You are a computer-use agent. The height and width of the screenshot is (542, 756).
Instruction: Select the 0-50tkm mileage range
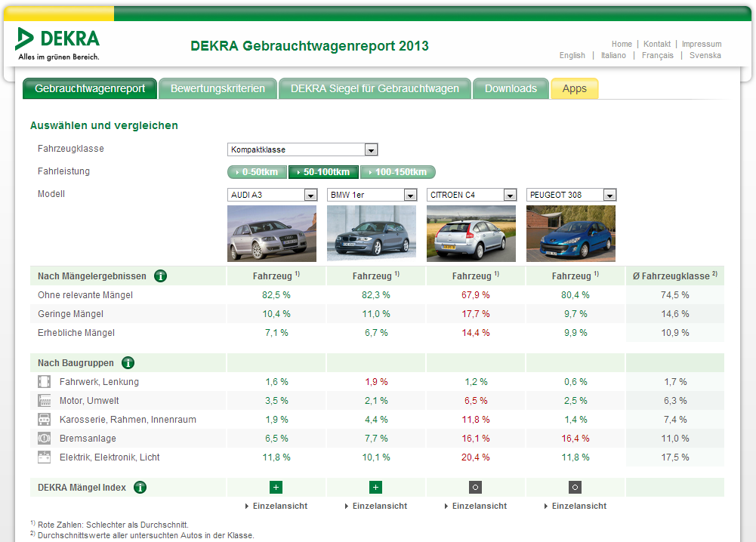[x=257, y=172]
